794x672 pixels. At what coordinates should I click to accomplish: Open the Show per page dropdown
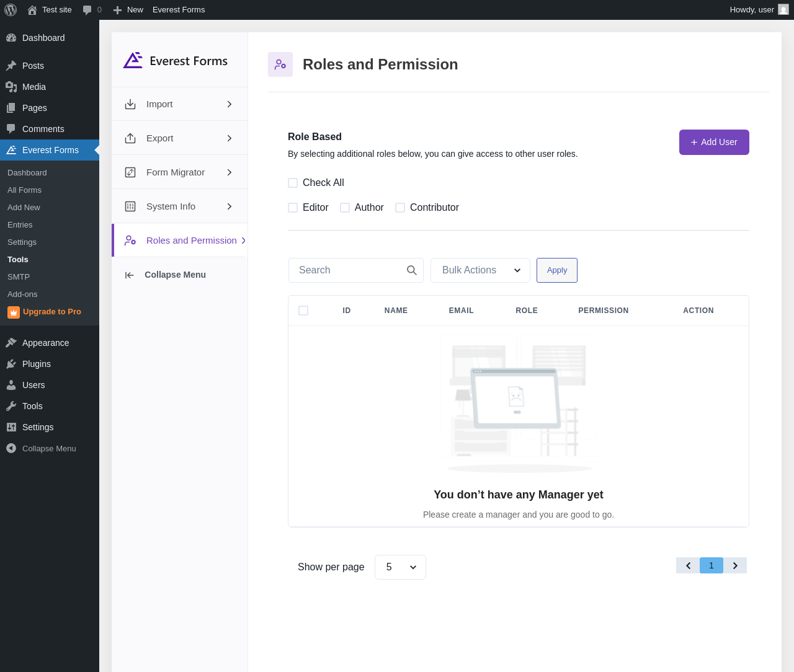pos(400,567)
